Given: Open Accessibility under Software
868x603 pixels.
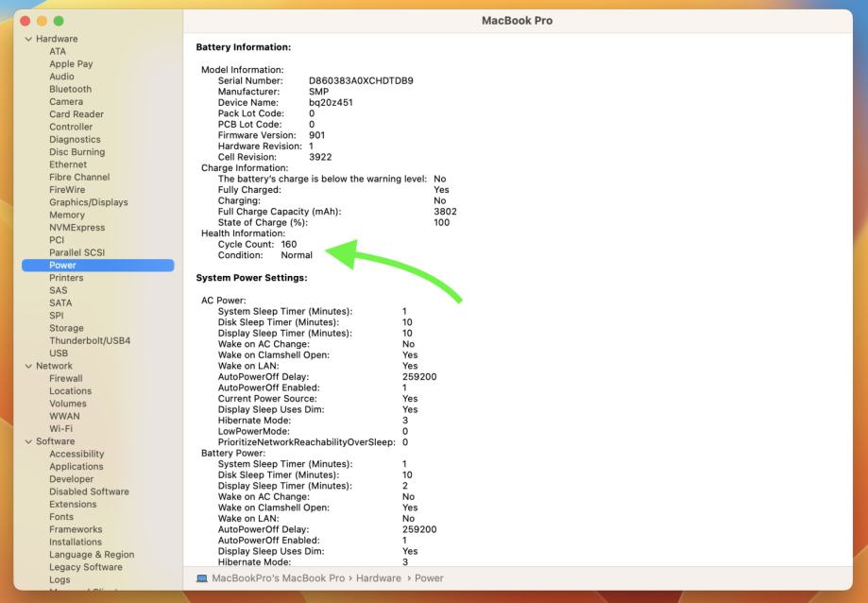Looking at the screenshot, I should 77,454.
